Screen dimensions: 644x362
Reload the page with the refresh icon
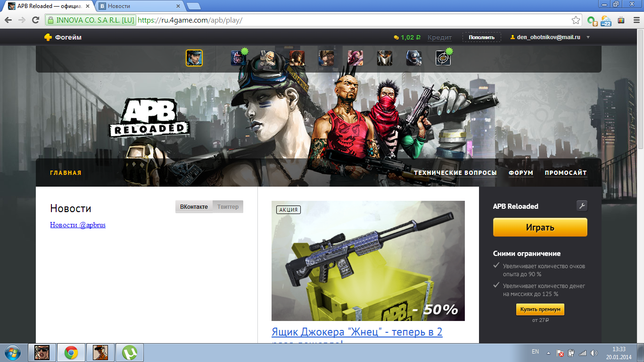(35, 20)
